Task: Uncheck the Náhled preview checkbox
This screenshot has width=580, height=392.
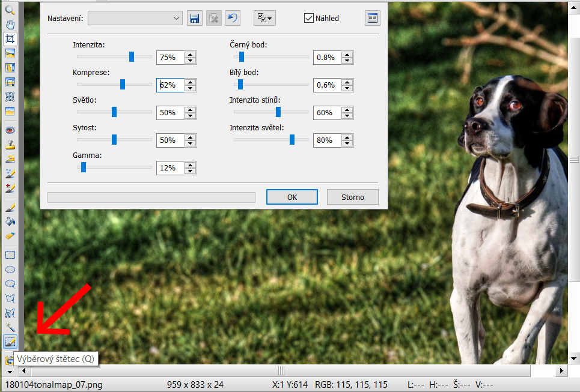Action: [x=308, y=18]
